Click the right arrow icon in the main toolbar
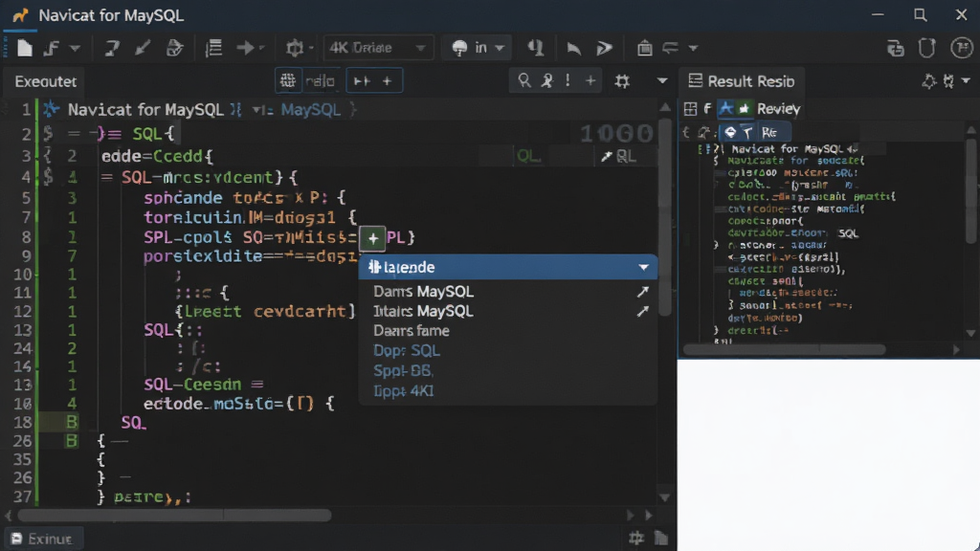 245,48
